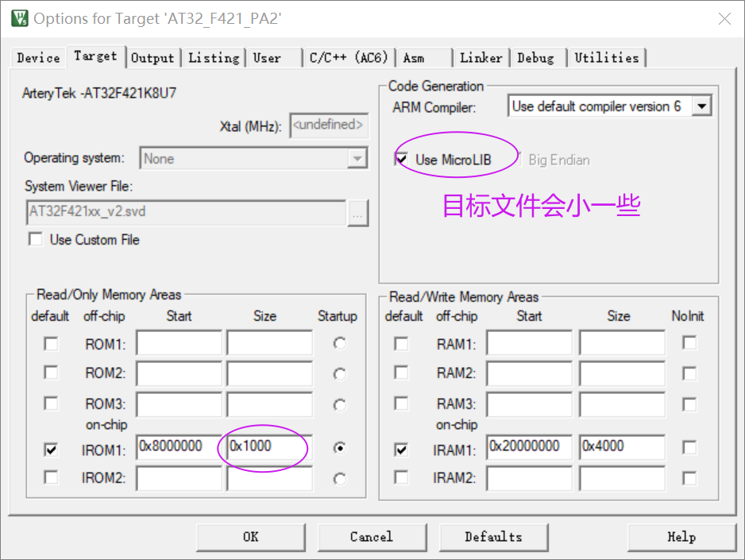
Task: Switch to the Utilities tab
Action: pyautogui.click(x=607, y=58)
